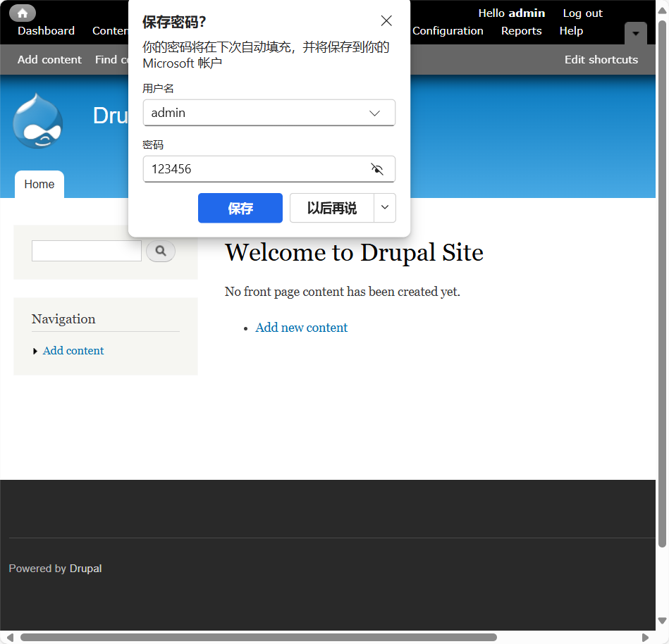Collapse the shortcuts drawer toggle arrow
669x644 pixels.
635,33
